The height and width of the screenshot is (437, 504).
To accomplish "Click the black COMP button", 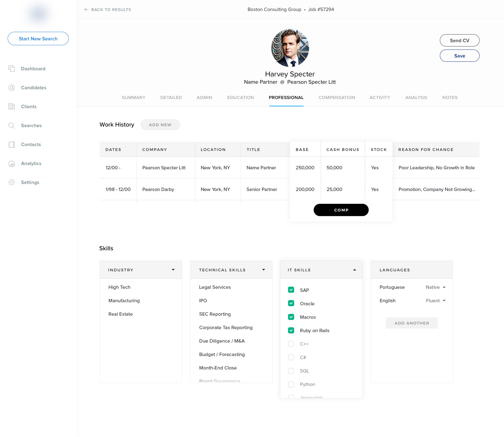I will click(341, 210).
